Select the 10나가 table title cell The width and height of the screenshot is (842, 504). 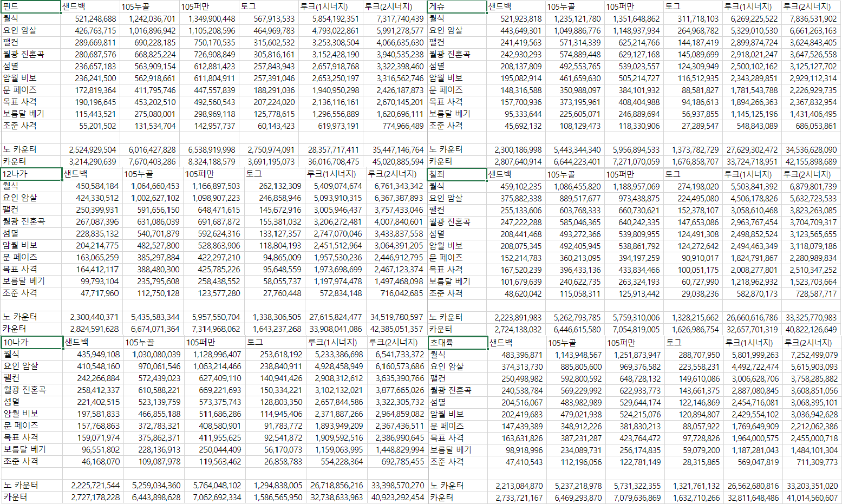31,342
